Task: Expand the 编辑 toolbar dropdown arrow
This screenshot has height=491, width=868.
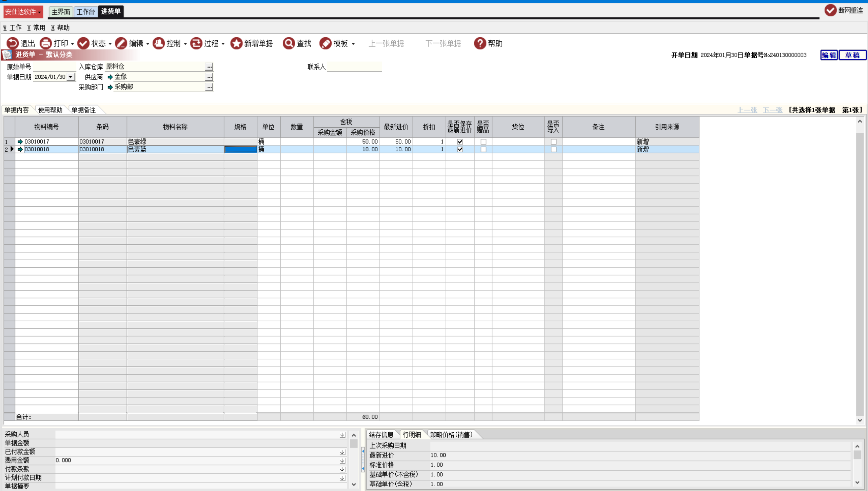Action: [148, 44]
